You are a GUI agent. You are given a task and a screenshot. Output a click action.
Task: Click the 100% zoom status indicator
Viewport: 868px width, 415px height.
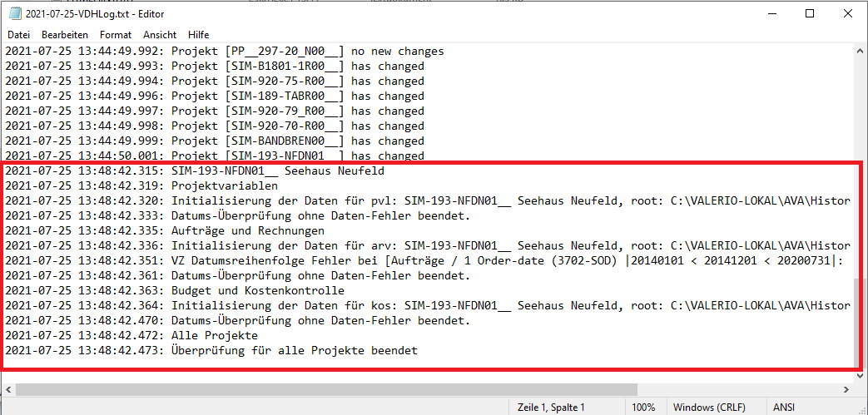pos(642,407)
